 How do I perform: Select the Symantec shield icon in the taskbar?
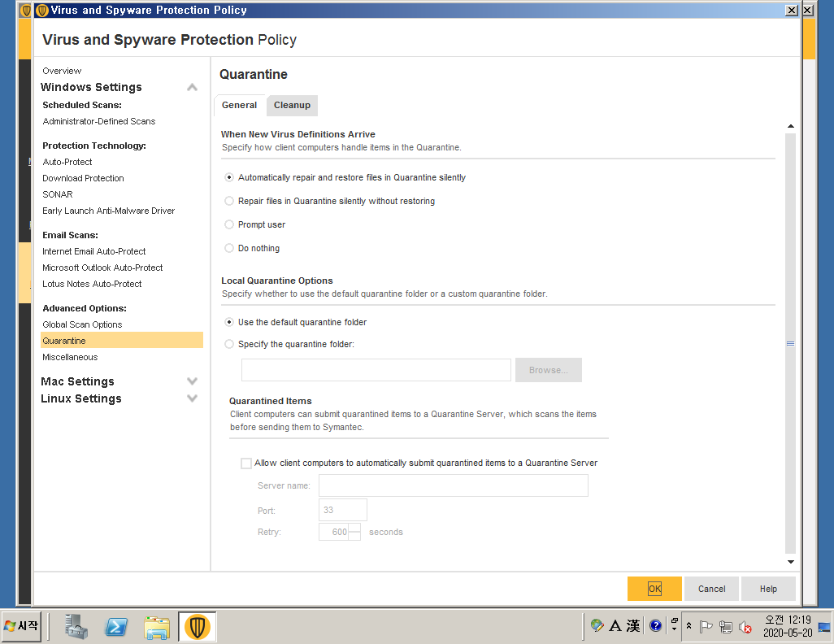click(x=198, y=626)
